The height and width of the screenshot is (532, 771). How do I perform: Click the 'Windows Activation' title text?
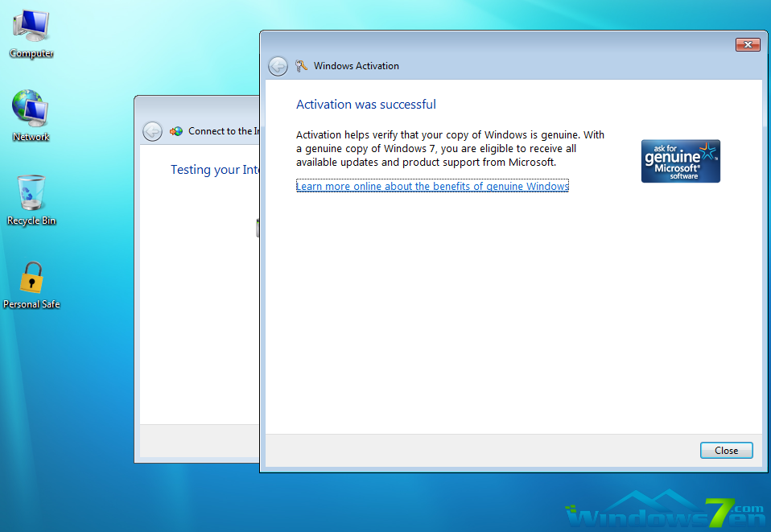click(356, 66)
